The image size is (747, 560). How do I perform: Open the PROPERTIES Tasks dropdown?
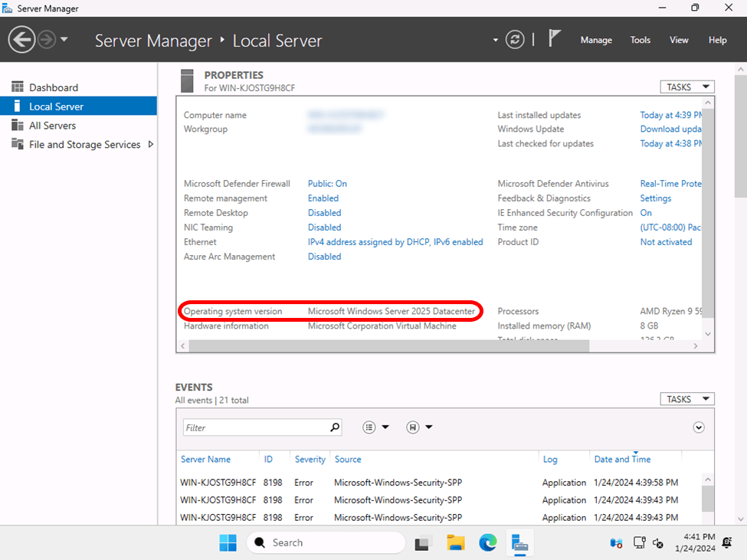click(686, 87)
